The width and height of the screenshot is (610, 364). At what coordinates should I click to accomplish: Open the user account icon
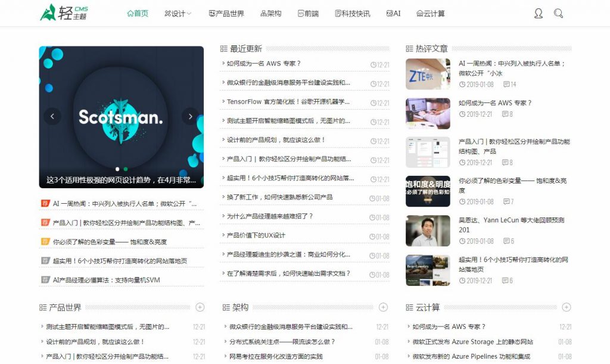point(538,14)
